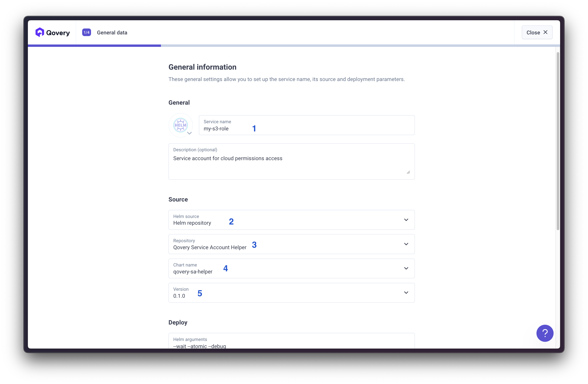Click the Qovery logo icon
Image resolution: width=588 pixels, height=384 pixels.
click(39, 32)
